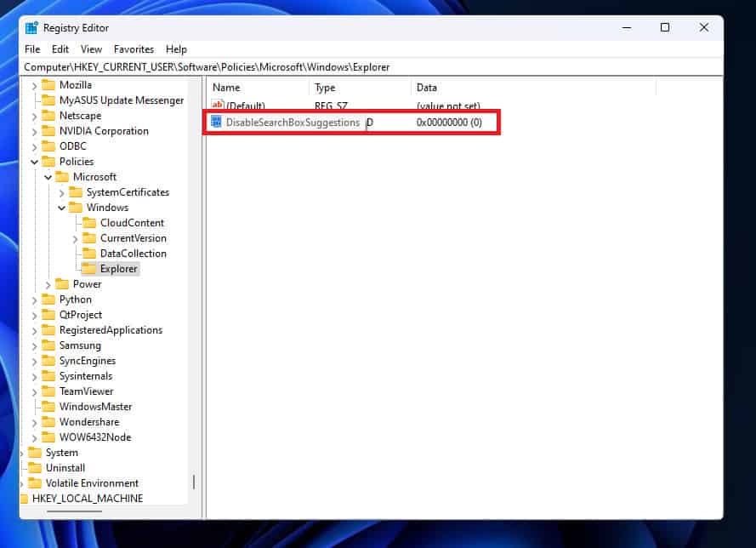Sort values by the Data column header

[533, 88]
